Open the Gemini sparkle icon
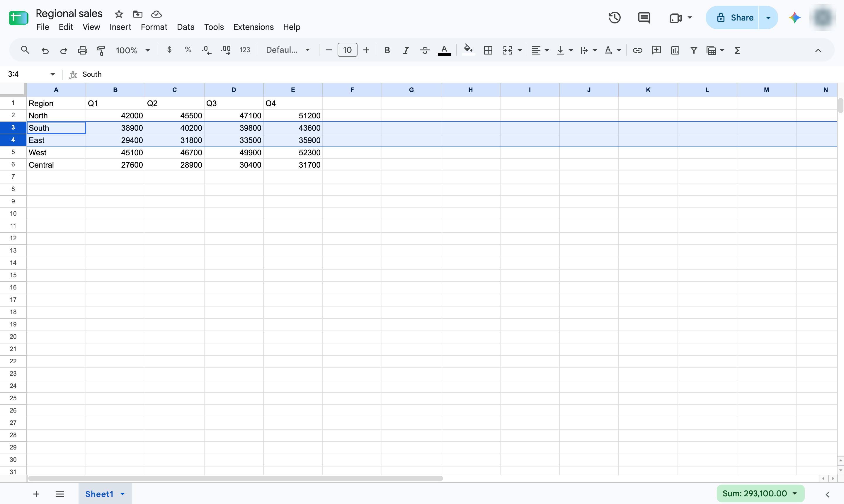The height and width of the screenshot is (504, 844). pyautogui.click(x=794, y=18)
